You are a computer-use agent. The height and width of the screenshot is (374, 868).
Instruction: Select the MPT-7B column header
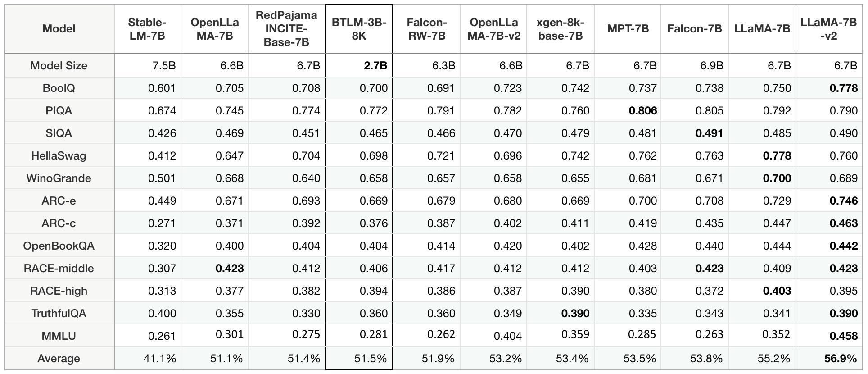628,29
